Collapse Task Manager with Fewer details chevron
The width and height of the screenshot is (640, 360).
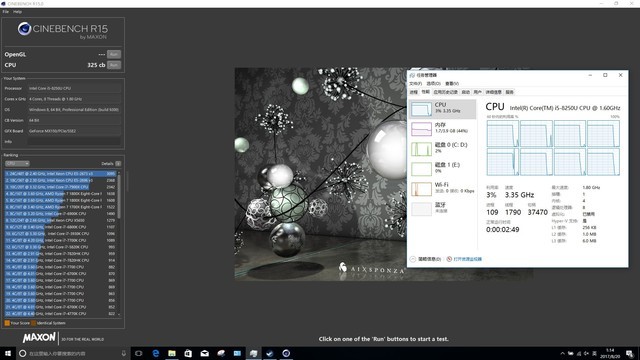click(x=413, y=259)
